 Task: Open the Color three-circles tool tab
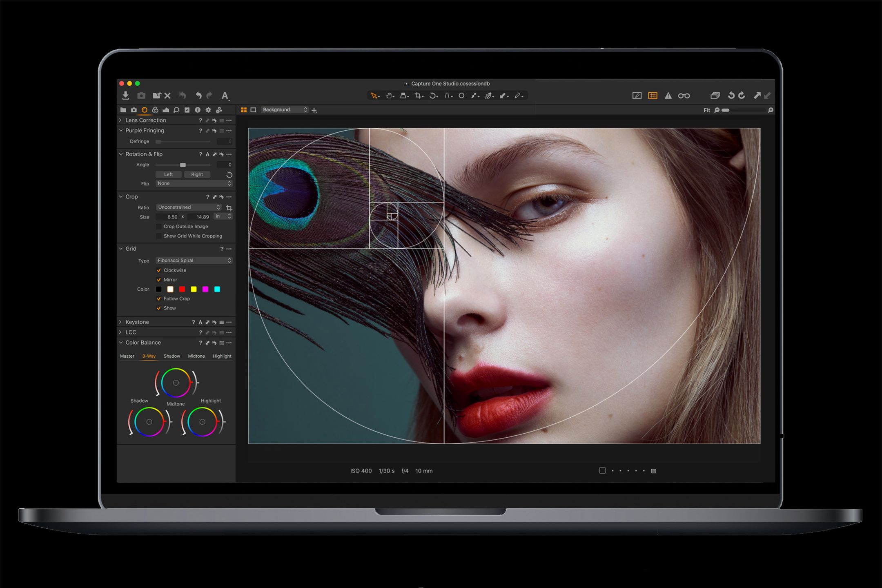[x=155, y=110]
